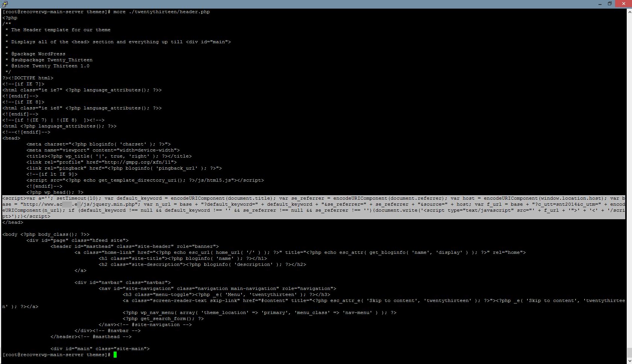Click the '</head>' closing tag line

tap(13, 222)
